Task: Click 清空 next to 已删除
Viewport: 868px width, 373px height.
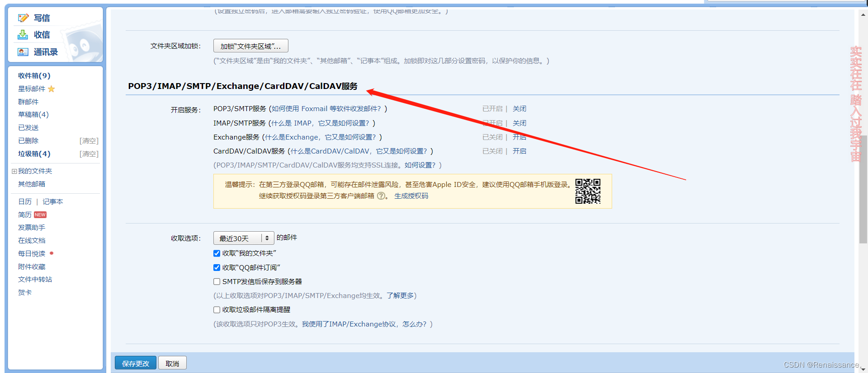Action: [89, 141]
